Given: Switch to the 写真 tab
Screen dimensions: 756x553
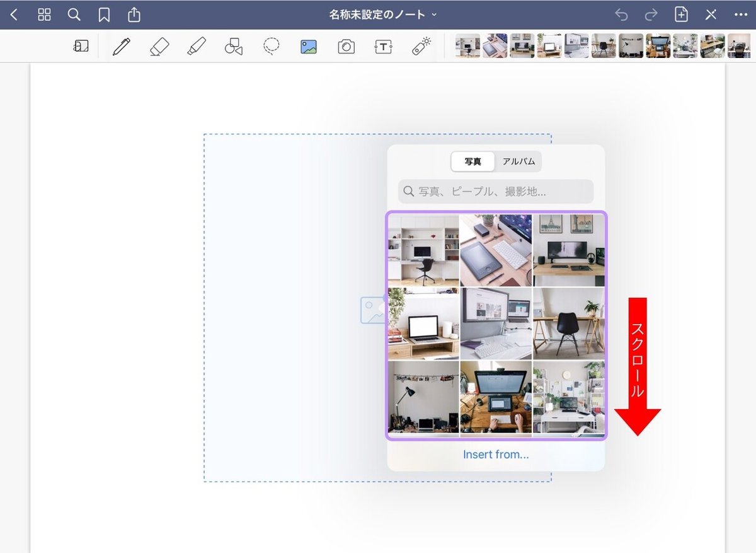Looking at the screenshot, I should [473, 161].
